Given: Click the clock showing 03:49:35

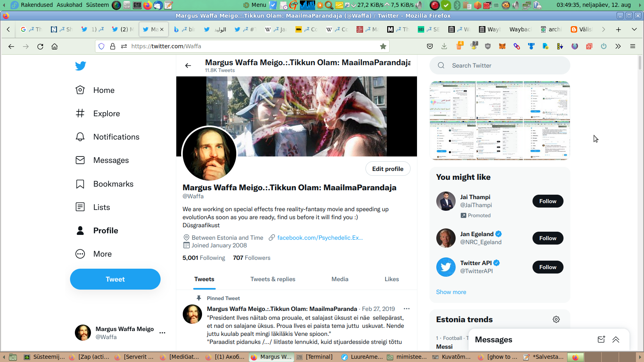Looking at the screenshot, I should pos(594,5).
